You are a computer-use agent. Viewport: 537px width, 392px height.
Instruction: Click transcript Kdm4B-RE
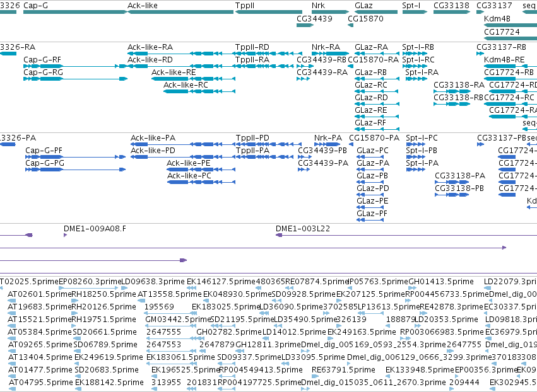coord(504,59)
